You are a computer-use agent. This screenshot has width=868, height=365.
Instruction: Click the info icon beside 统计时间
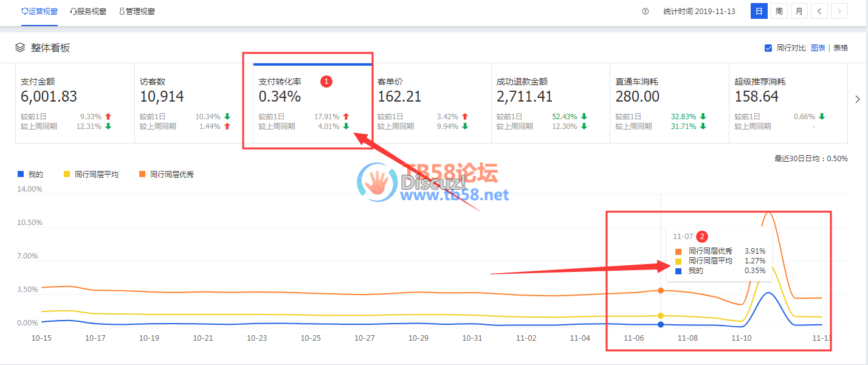click(646, 11)
